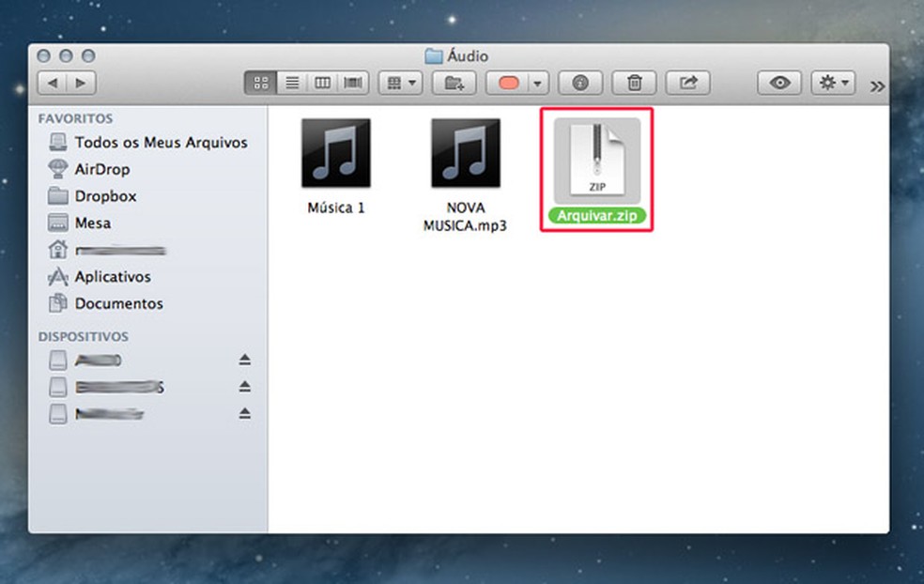Click the AirDrop parachute icon

coord(58,169)
